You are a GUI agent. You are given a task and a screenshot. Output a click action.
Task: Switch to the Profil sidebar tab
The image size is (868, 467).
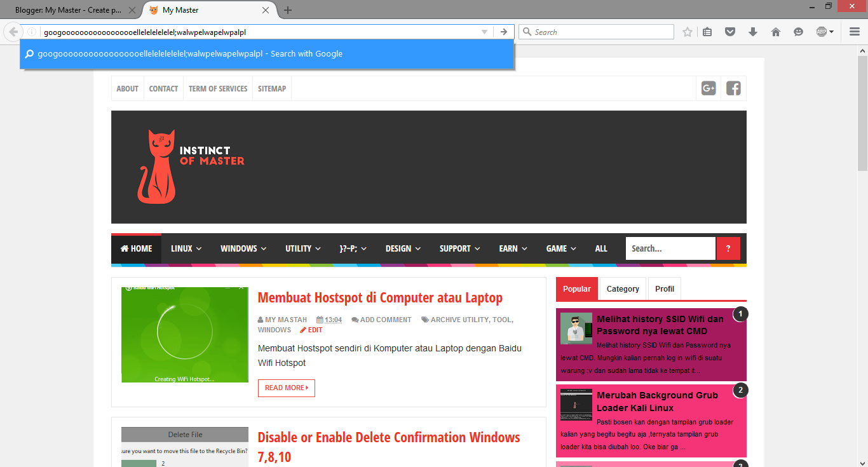pyautogui.click(x=665, y=289)
